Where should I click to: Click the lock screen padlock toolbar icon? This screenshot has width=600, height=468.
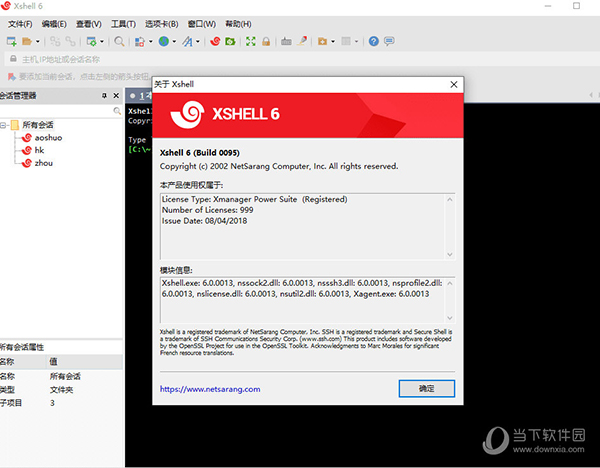(x=266, y=41)
